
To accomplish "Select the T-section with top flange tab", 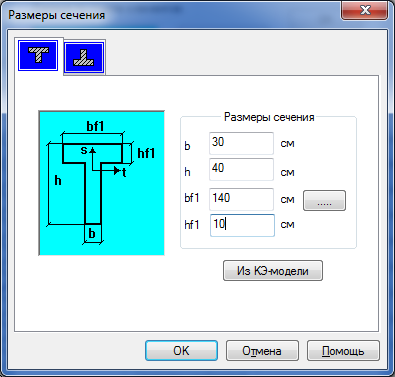I will click(x=38, y=55).
